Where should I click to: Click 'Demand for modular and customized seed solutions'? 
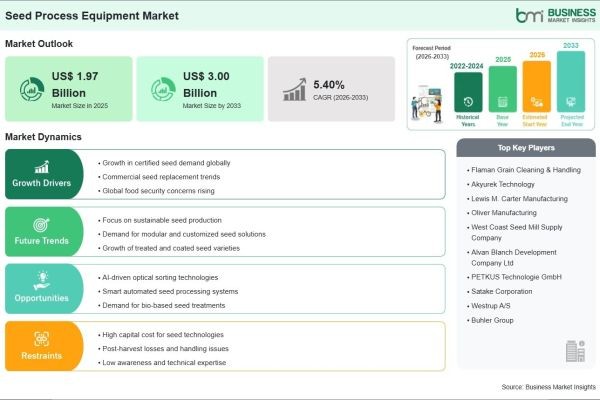pos(184,234)
